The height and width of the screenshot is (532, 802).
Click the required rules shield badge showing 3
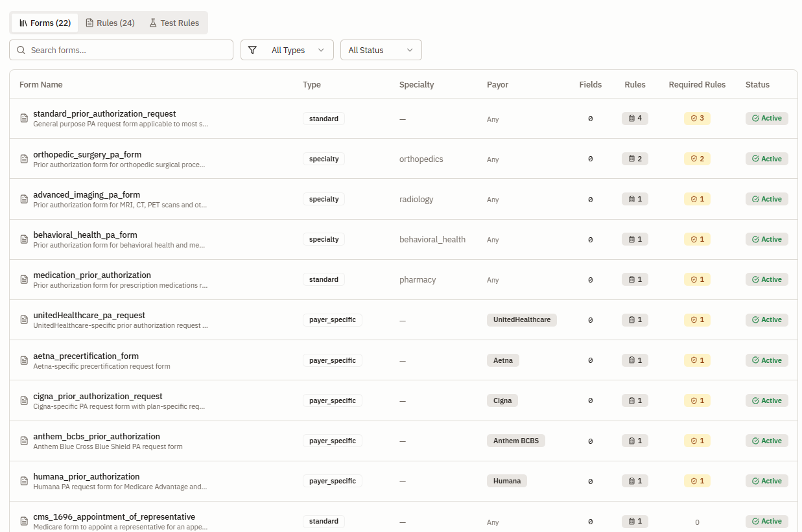coord(697,119)
